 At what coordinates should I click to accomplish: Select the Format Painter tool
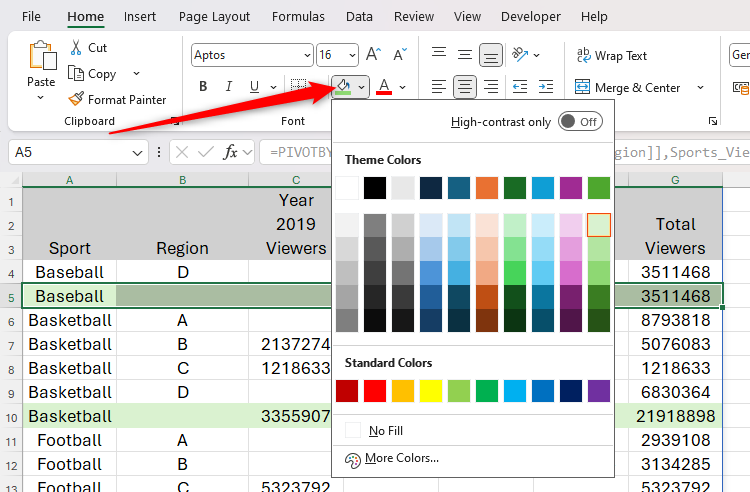click(117, 99)
